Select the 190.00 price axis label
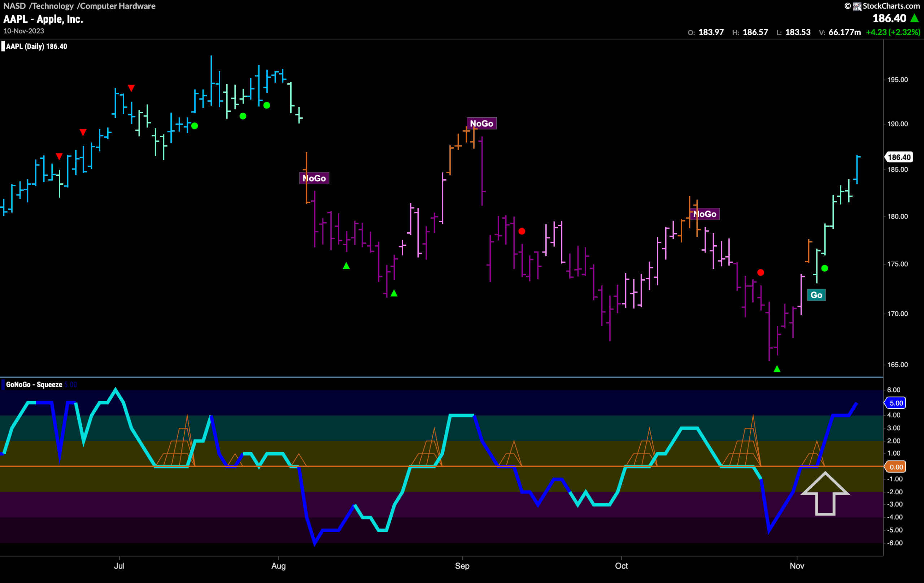The image size is (924, 583). (x=898, y=124)
